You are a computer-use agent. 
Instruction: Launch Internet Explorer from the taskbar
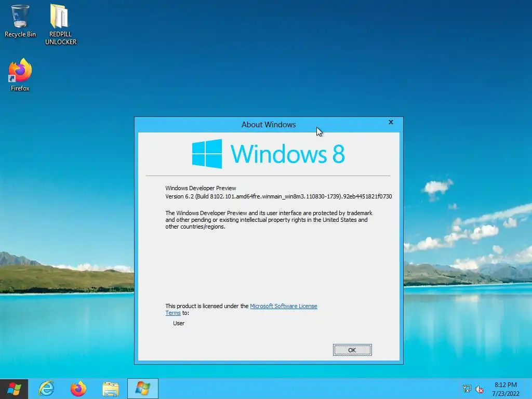pyautogui.click(x=46, y=389)
